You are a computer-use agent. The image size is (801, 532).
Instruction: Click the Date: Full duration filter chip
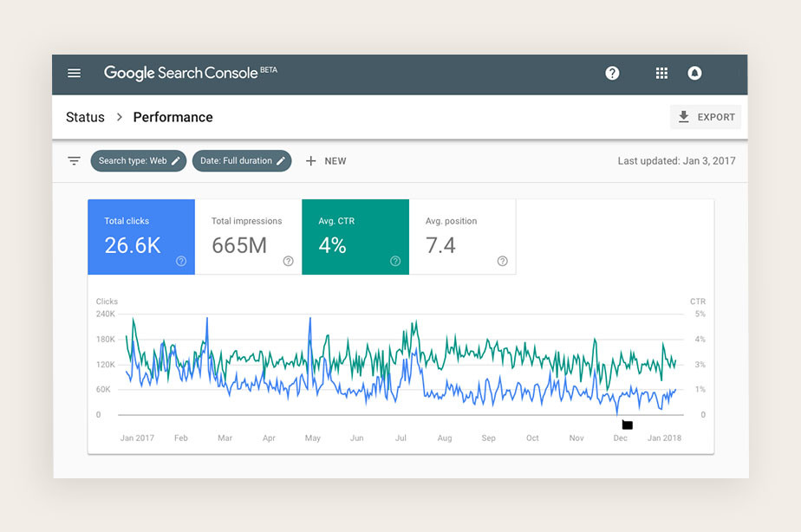point(242,161)
